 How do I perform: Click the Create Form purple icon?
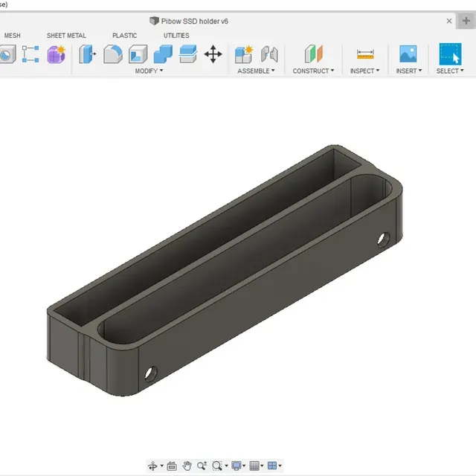coord(57,54)
